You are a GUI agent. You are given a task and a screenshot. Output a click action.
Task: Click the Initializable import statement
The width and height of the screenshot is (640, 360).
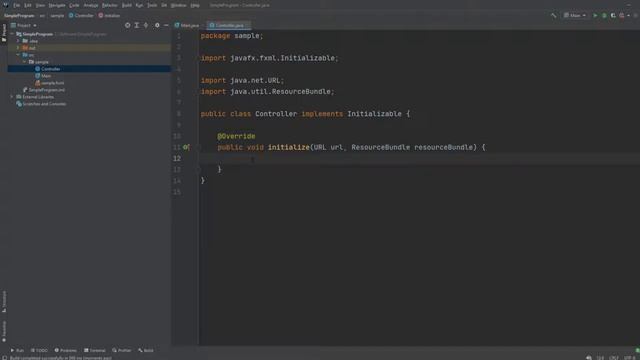pos(269,58)
